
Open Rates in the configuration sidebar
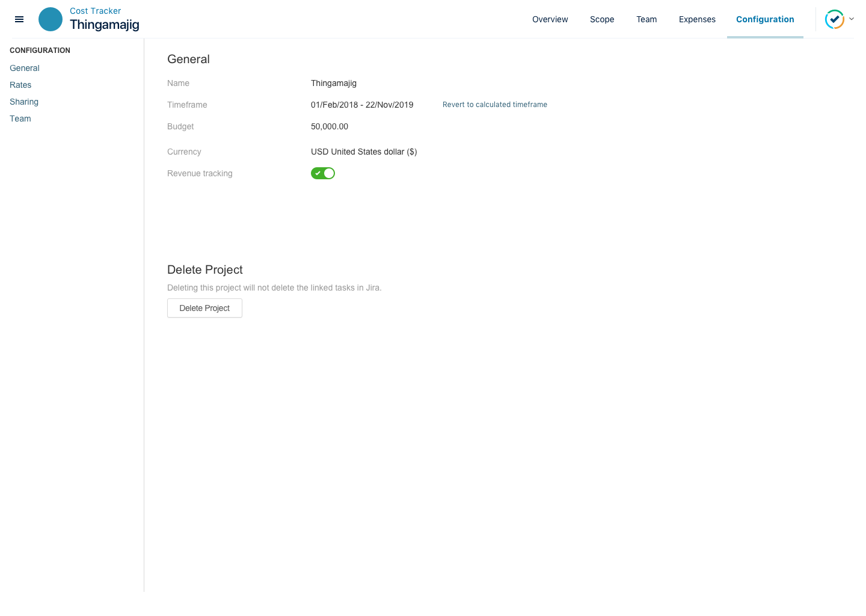tap(20, 85)
